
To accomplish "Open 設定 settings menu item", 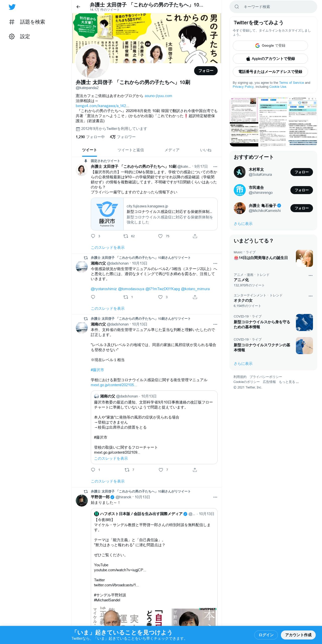I will point(20,36).
